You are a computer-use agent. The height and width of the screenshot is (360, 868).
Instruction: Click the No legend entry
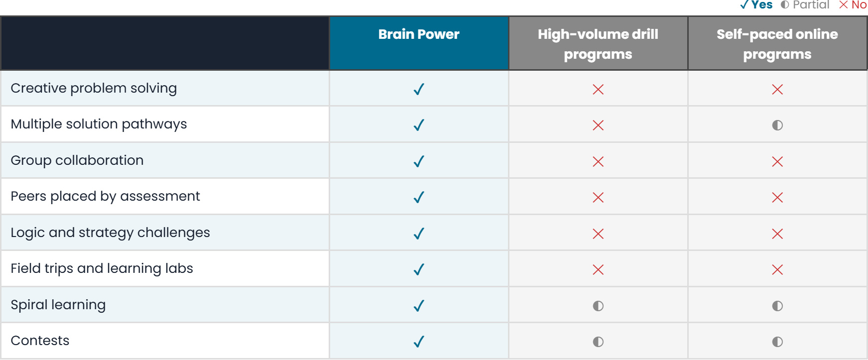tap(853, 5)
